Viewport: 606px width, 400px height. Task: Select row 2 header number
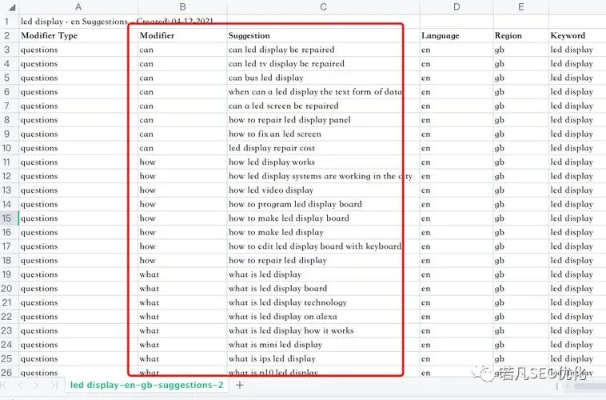click(8, 35)
